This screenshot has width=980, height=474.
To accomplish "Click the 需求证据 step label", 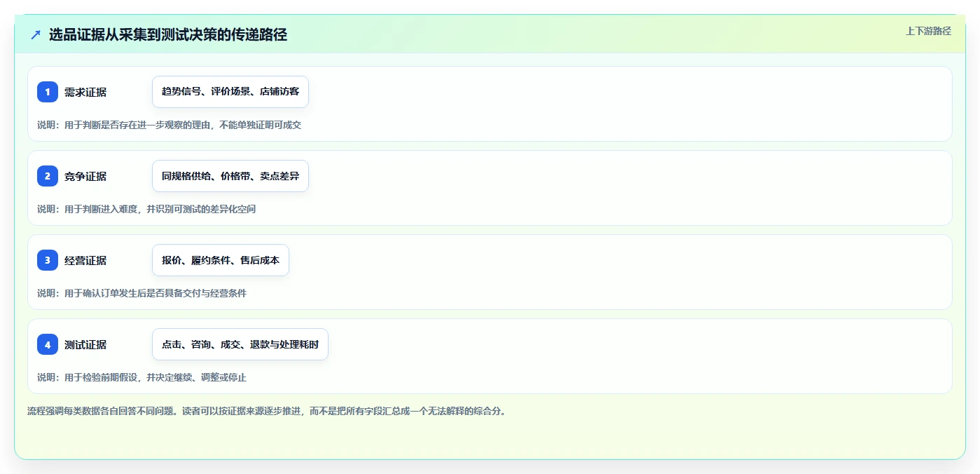I will click(x=85, y=92).
